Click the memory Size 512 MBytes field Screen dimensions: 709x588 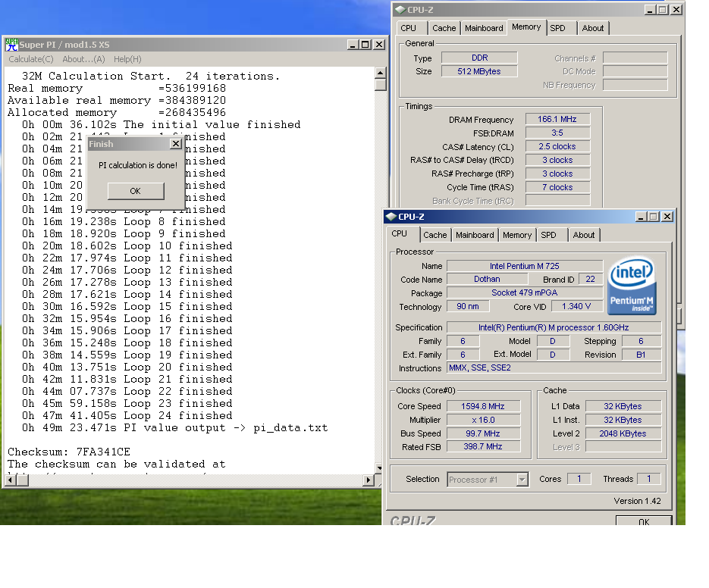point(479,71)
